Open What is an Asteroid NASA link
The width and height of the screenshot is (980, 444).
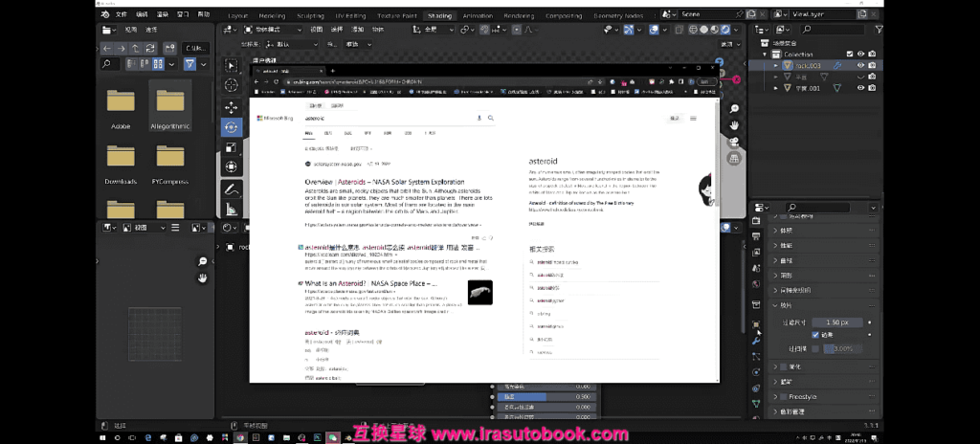[x=370, y=283]
